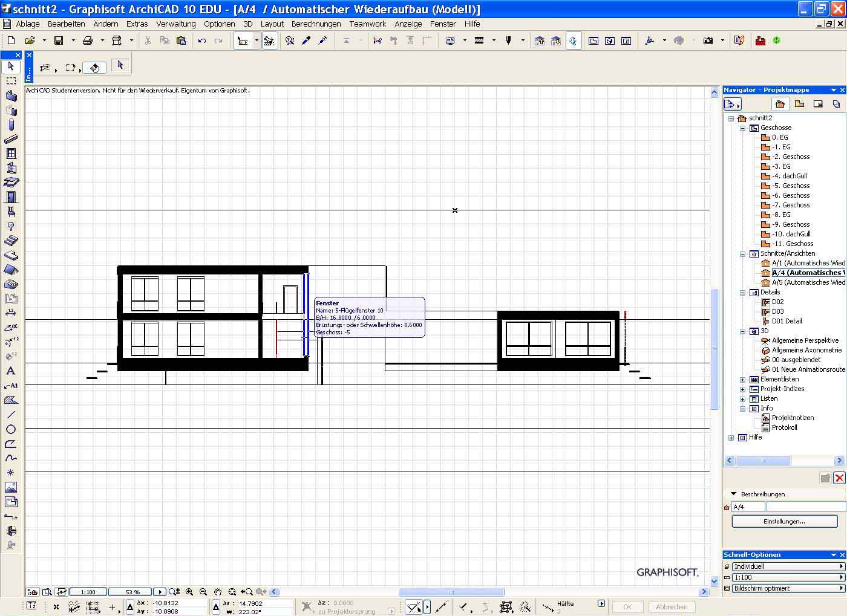The image size is (847, 616).
Task: Click the pan hand icon at bottom
Action: pyautogui.click(x=218, y=592)
